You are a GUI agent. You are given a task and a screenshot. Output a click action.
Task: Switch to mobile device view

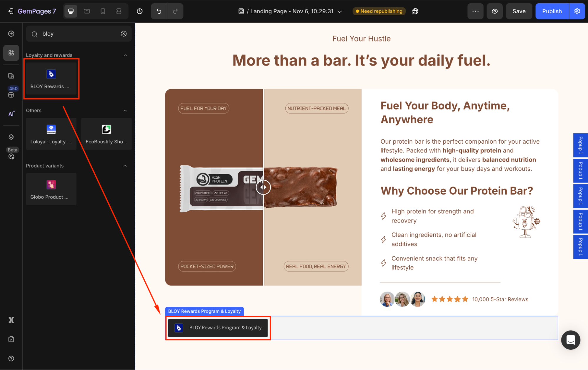point(103,11)
